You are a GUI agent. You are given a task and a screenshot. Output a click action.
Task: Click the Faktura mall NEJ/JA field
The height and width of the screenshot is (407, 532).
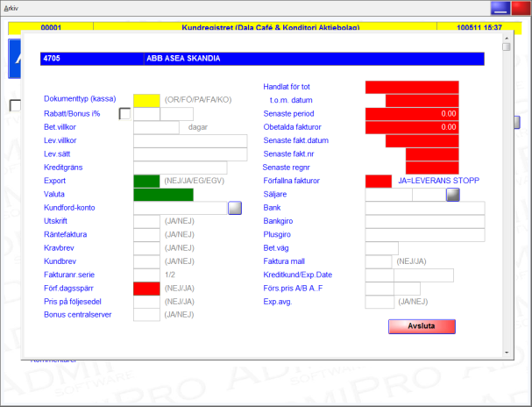pyautogui.click(x=379, y=261)
